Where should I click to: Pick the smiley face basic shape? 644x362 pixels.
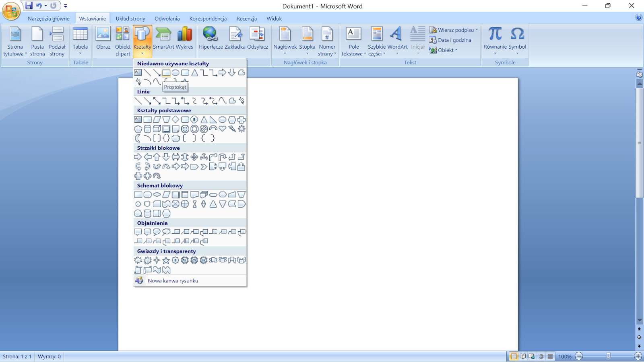(x=185, y=129)
